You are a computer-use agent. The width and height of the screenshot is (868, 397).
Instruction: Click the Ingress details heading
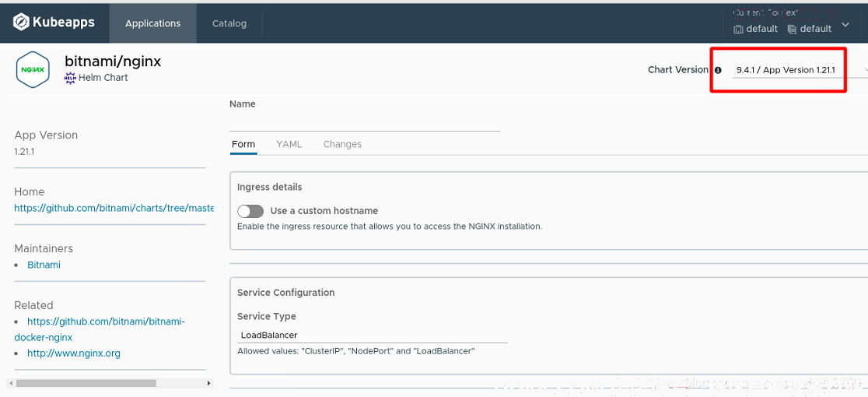pyautogui.click(x=270, y=187)
